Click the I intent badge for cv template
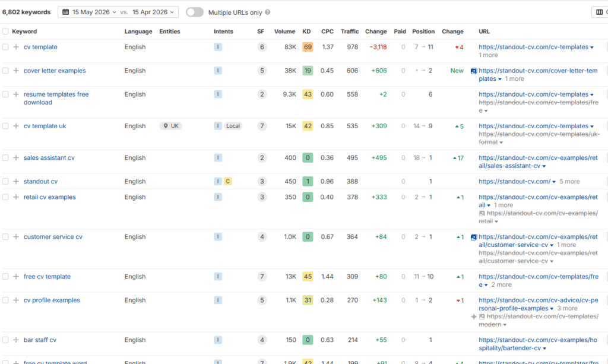Viewport: 608px width, 364px height. coord(218,47)
